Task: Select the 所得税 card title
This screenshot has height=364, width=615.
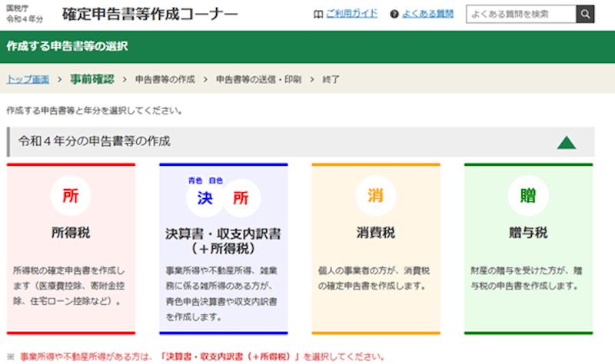Action: pyautogui.click(x=70, y=233)
